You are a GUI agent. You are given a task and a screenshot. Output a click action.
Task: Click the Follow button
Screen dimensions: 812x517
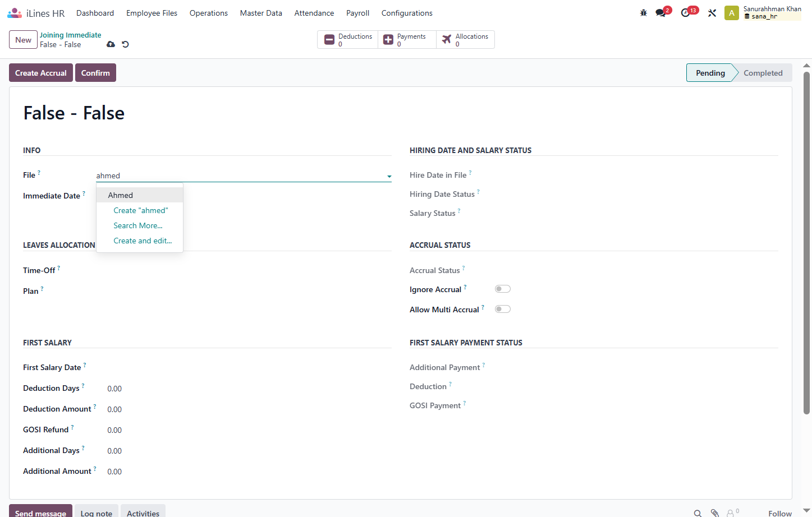(780, 513)
